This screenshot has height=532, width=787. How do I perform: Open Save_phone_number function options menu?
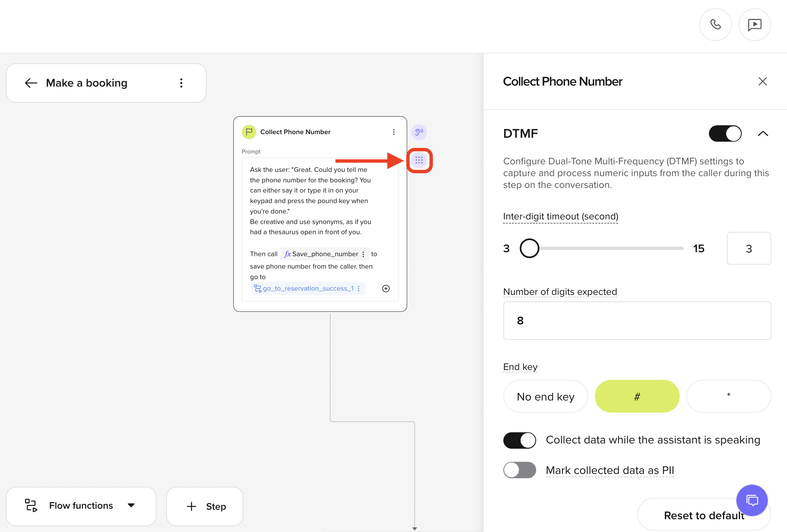click(x=363, y=254)
